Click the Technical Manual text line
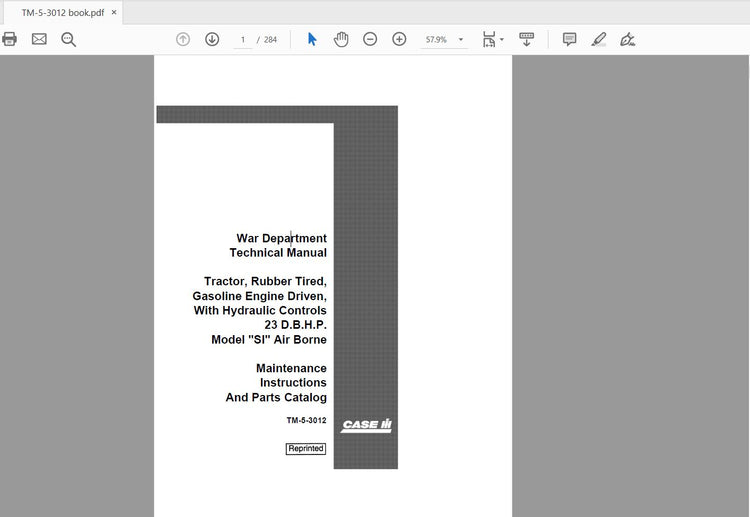750x517 pixels. tap(278, 253)
